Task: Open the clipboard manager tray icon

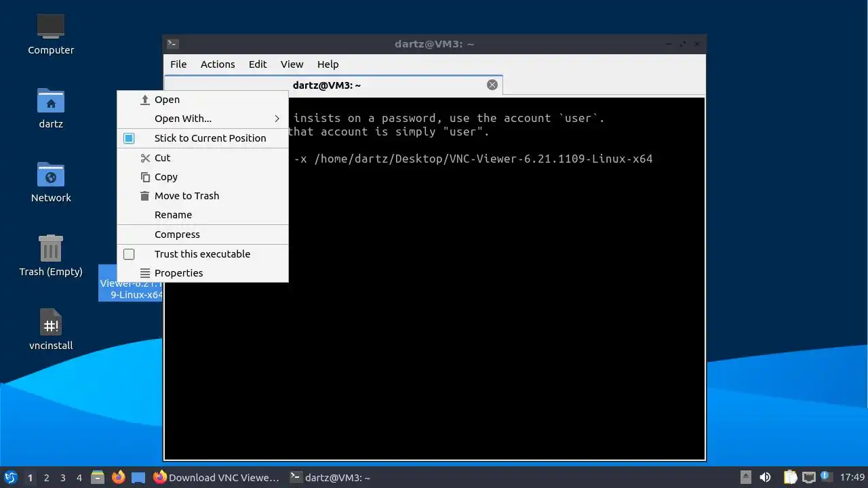Action: point(790,477)
